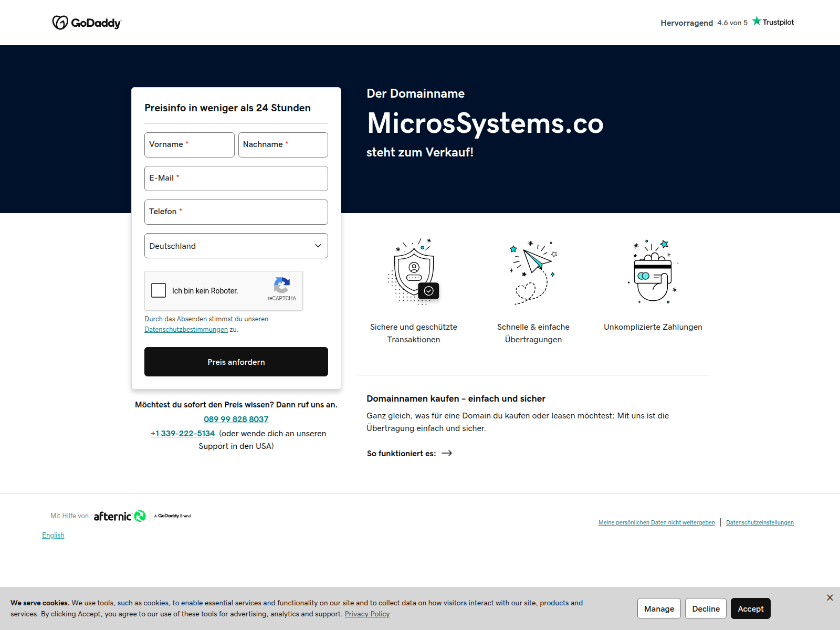840x630 pixels.
Task: Click the +1 339-222-5134 phone link
Action: 183,434
